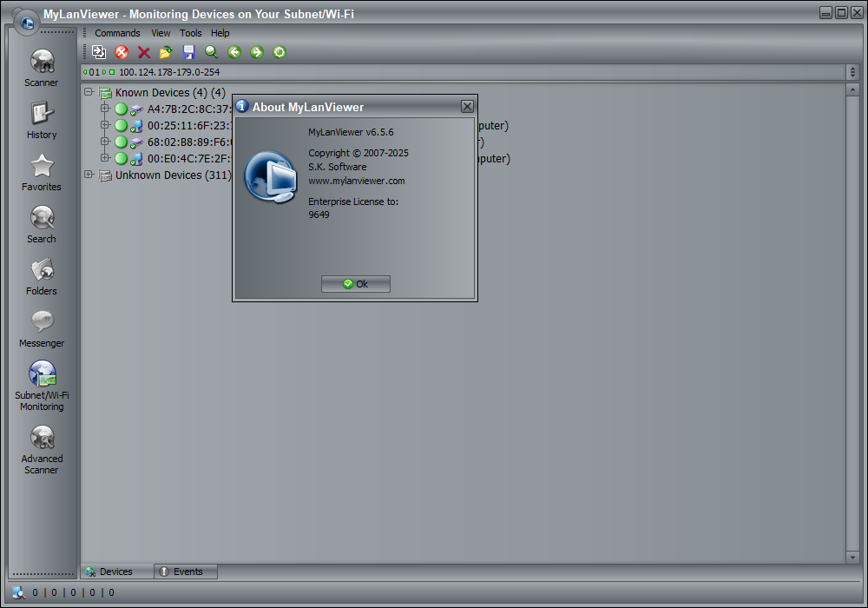
Task: Open the Messenger sidebar section
Action: pos(42,329)
